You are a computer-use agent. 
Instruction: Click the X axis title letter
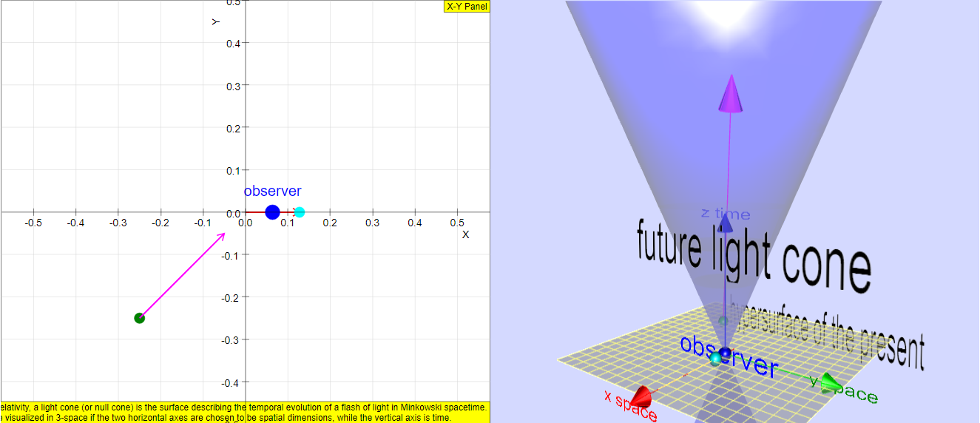(465, 234)
